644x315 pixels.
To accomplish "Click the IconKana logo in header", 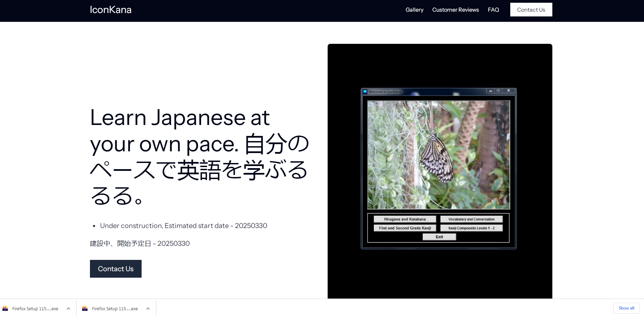I will coord(110,10).
